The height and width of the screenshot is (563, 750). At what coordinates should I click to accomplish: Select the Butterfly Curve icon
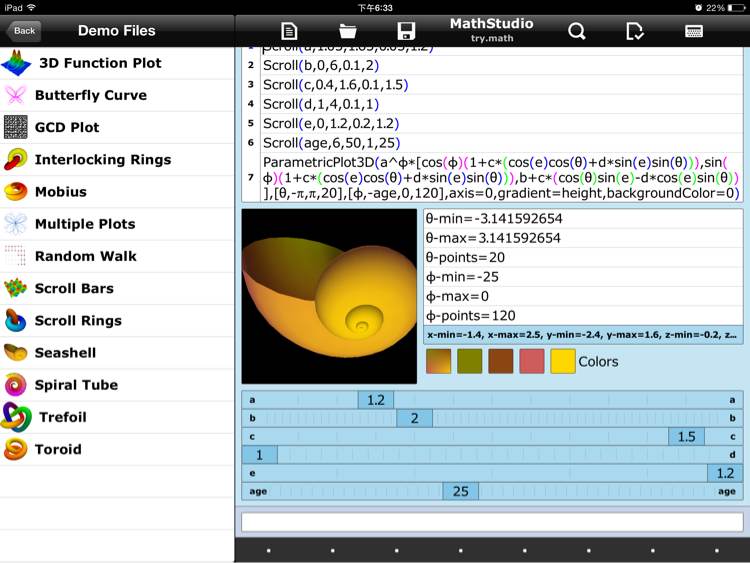click(x=15, y=95)
